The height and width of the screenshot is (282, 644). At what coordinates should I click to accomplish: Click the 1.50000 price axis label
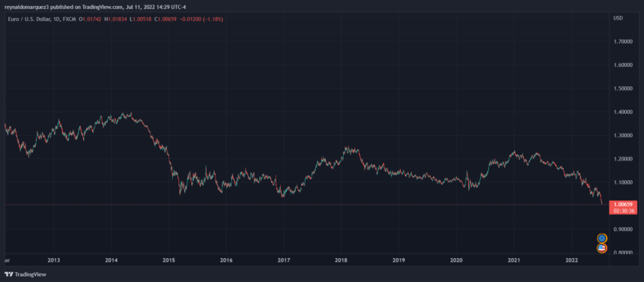click(622, 88)
